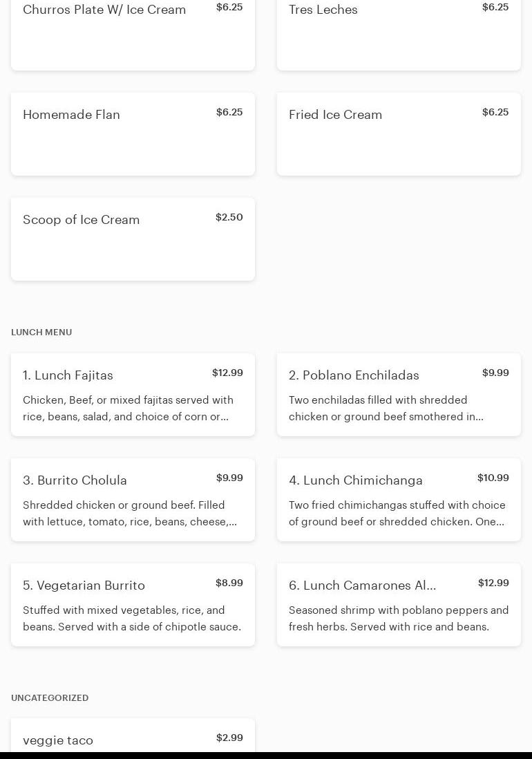The image size is (532, 759).
Task: Select Scoop of Ice Cream item
Action: pos(133,239)
